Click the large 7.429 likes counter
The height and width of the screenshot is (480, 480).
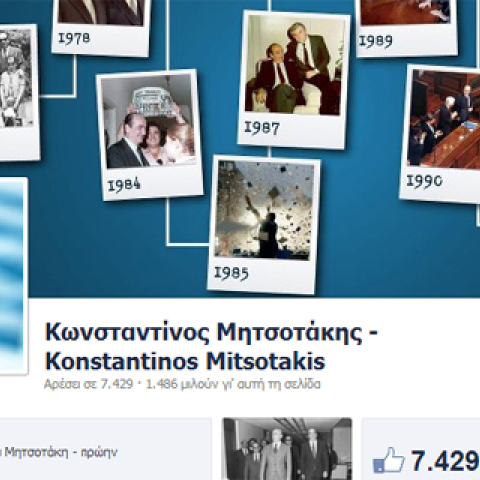pyautogui.click(x=445, y=461)
